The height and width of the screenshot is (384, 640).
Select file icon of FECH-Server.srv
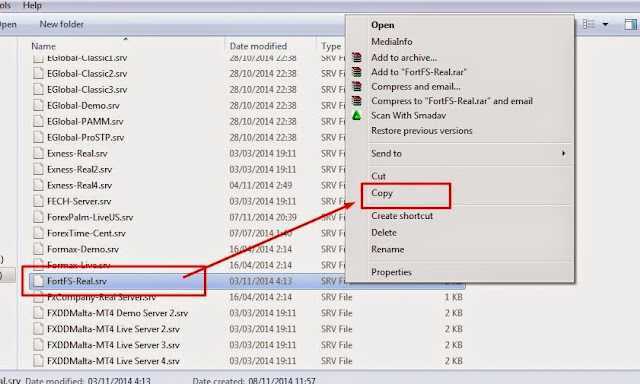click(x=38, y=201)
